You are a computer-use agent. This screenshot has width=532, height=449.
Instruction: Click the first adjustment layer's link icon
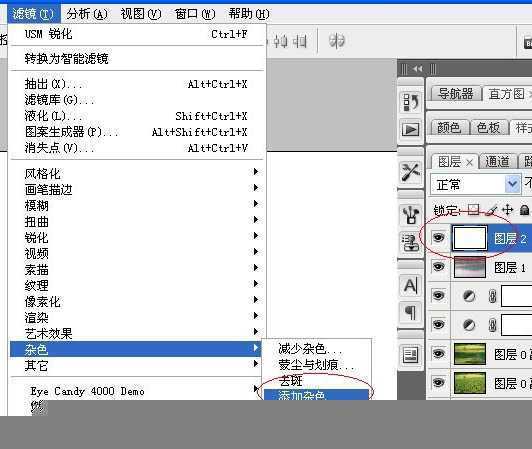(x=493, y=296)
